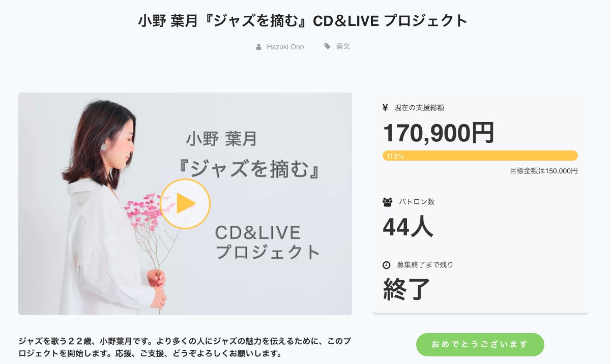Click the yen icon above total amount
The image size is (611, 364).
tap(386, 108)
